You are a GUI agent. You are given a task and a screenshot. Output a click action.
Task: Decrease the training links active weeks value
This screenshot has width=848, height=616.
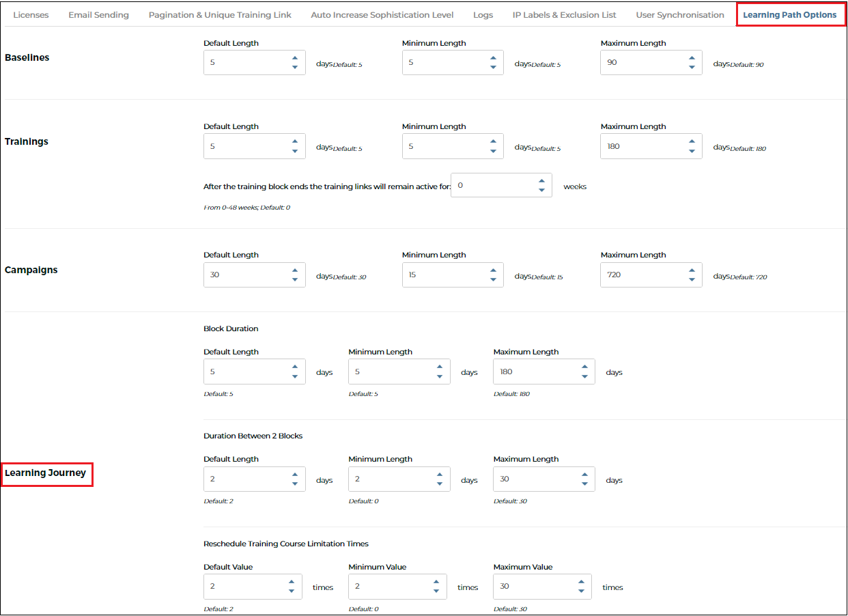tap(541, 190)
